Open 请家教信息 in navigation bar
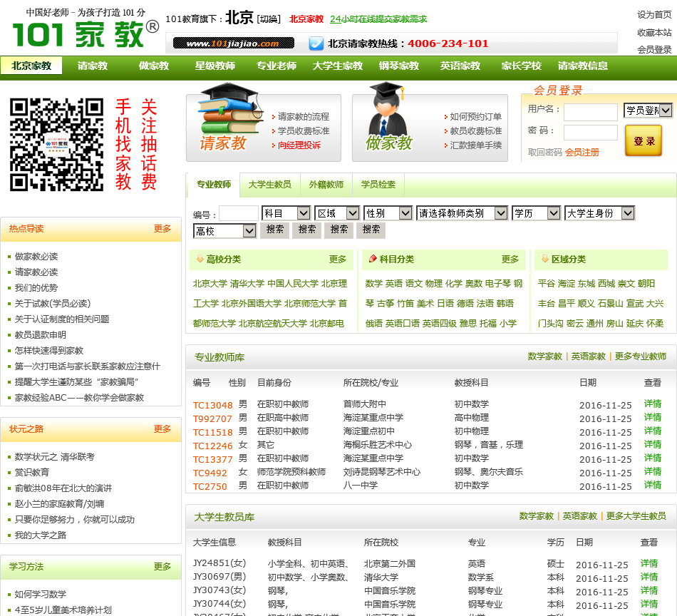The width and height of the screenshot is (677, 616). pyautogui.click(x=583, y=66)
